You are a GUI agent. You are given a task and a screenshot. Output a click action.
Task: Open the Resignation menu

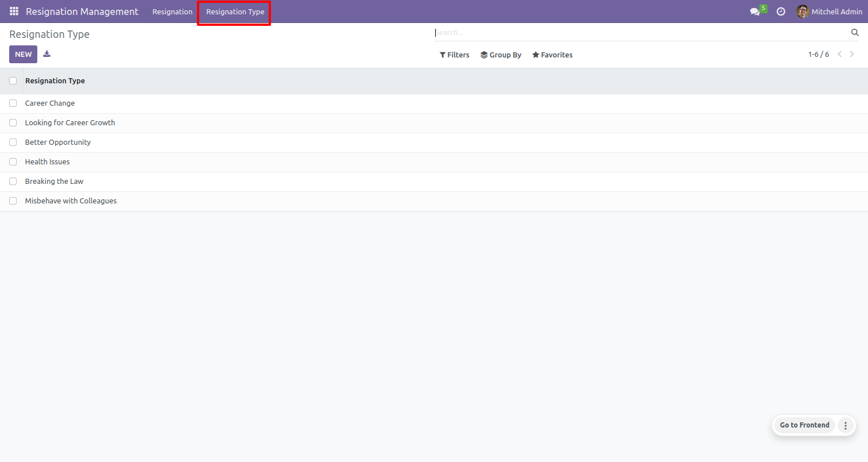click(x=172, y=11)
